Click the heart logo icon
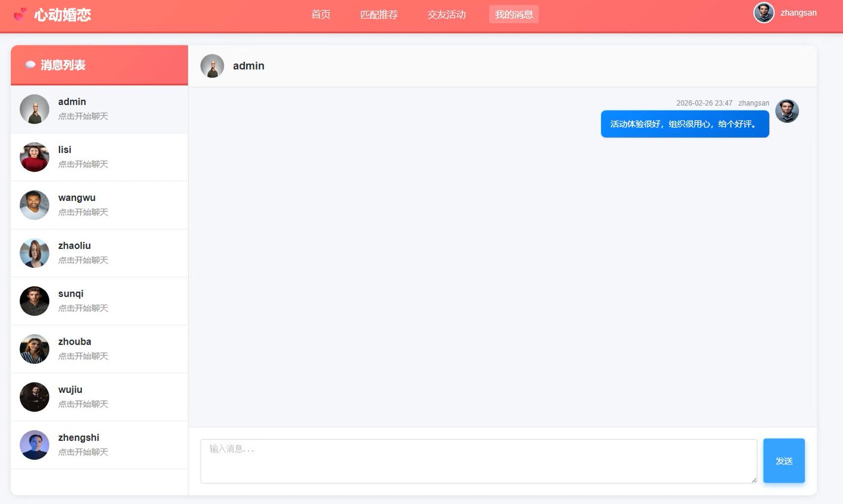 (x=20, y=14)
